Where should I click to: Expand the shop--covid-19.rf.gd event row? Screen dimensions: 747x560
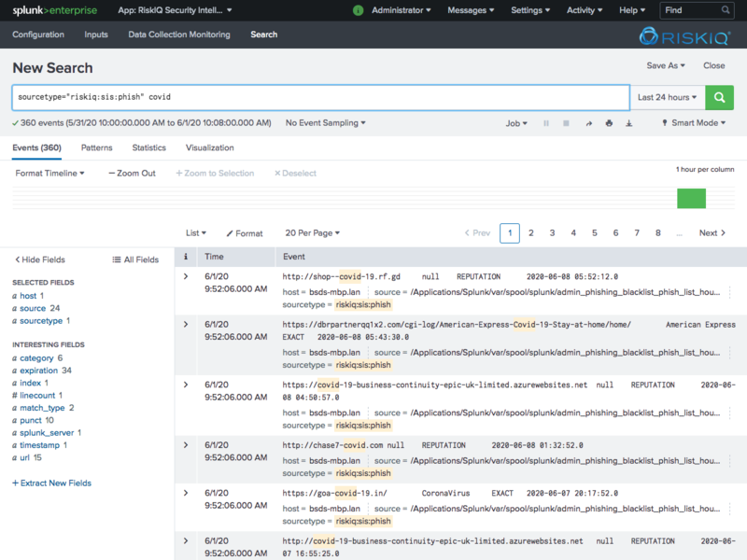(186, 276)
